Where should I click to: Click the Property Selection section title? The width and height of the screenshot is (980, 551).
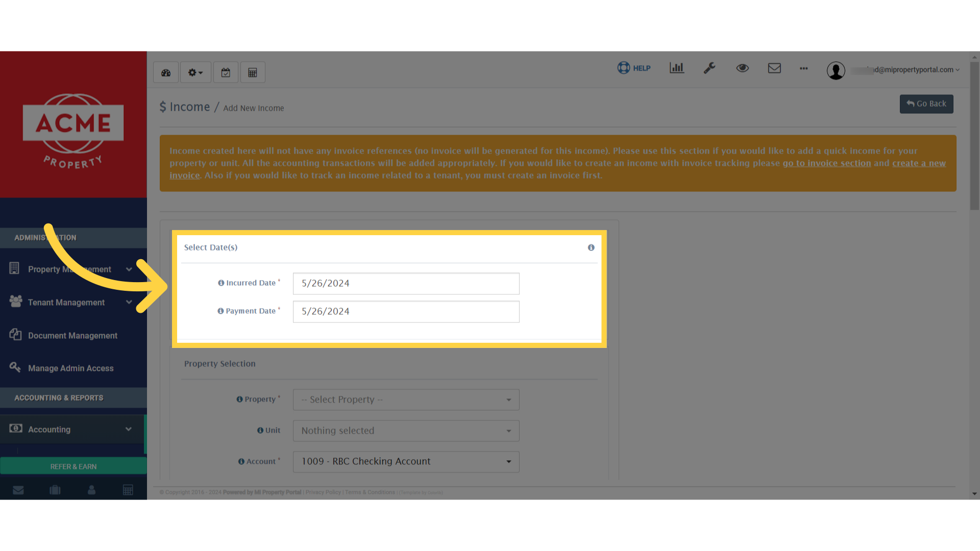point(220,364)
